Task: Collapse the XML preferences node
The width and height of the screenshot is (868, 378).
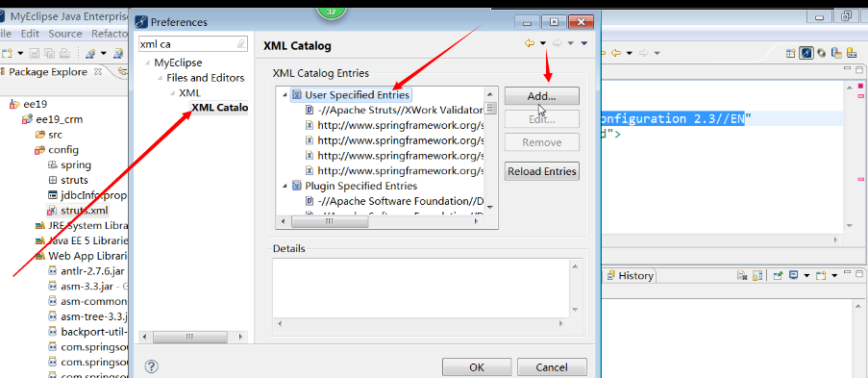Action: pyautogui.click(x=172, y=92)
